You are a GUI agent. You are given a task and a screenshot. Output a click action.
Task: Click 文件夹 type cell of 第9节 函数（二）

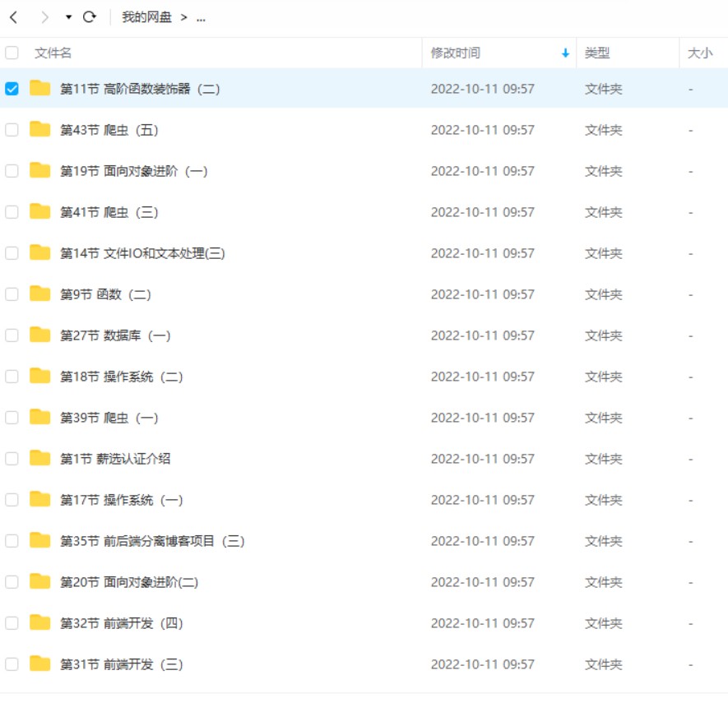pyautogui.click(x=603, y=294)
